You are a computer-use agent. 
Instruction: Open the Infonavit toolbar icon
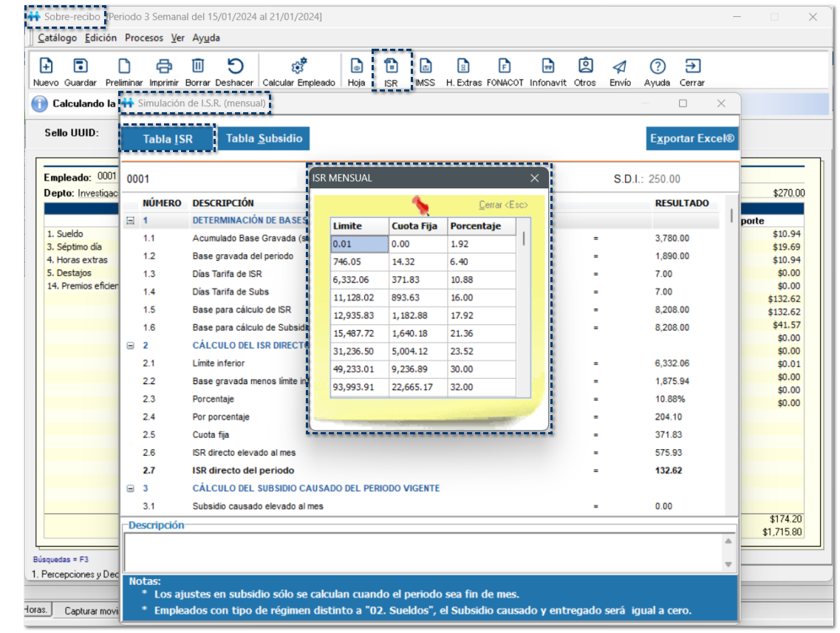tap(547, 67)
